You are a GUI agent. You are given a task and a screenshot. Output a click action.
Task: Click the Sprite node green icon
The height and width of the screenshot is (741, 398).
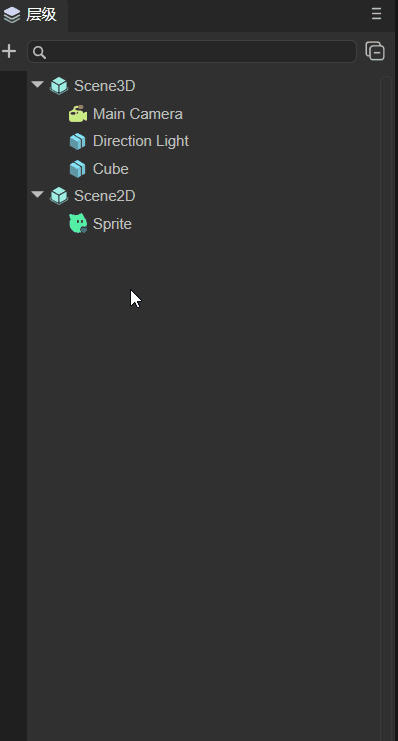click(x=78, y=224)
